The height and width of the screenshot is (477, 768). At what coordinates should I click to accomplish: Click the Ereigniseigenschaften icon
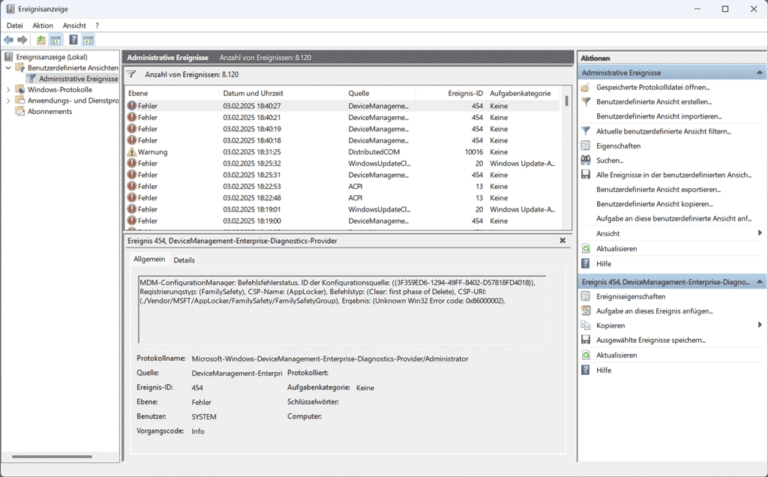coord(585,296)
